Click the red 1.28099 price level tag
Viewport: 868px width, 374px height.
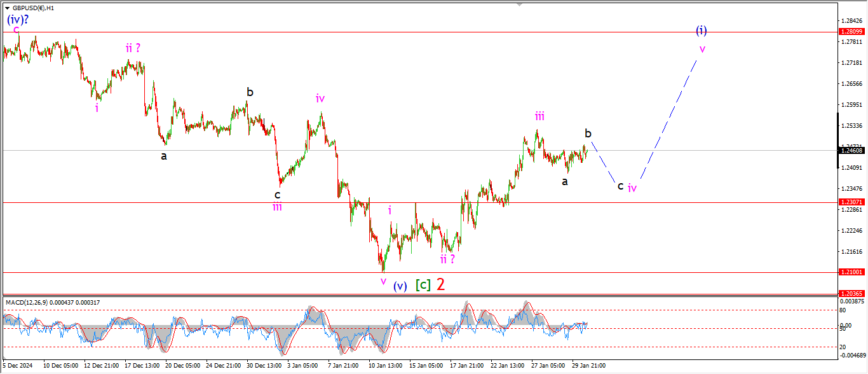coord(851,32)
